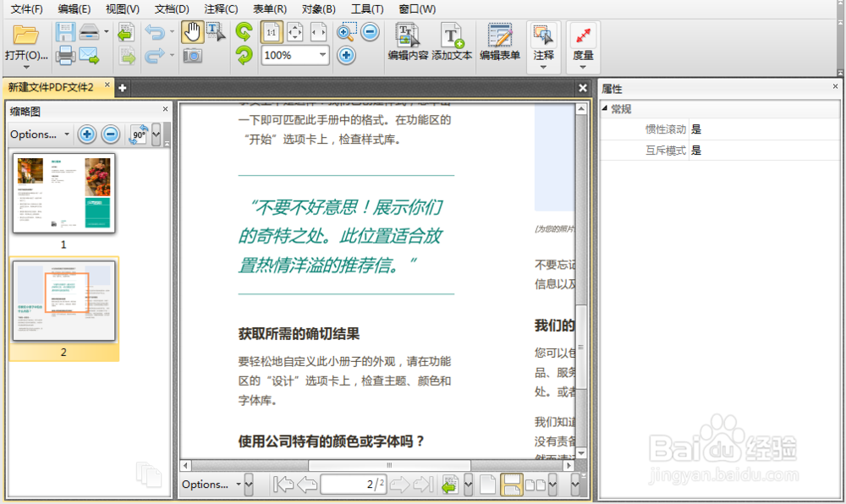Click the 惯性滚动 property value 是
The height and width of the screenshot is (504, 846).
click(696, 129)
